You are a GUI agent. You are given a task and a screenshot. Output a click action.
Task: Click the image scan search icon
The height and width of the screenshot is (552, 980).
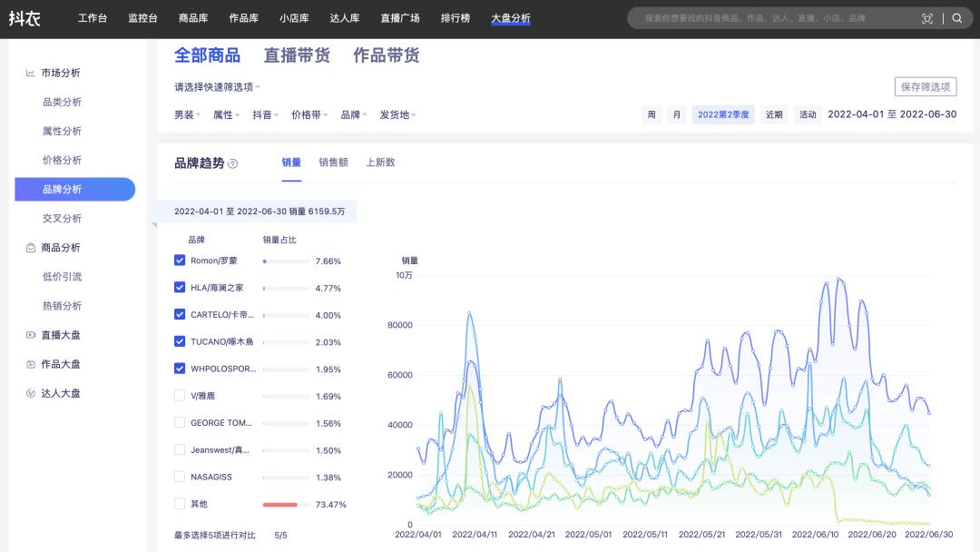point(926,18)
